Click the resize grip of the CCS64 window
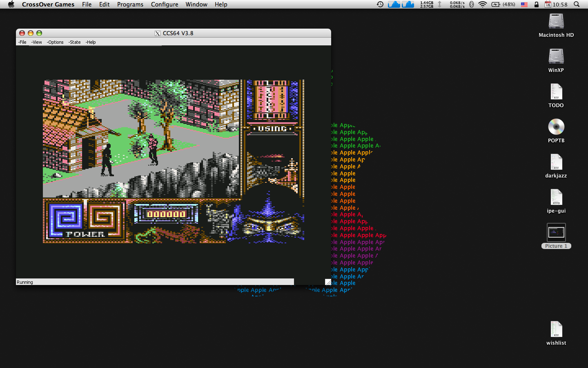The height and width of the screenshot is (368, 588). pos(328,282)
